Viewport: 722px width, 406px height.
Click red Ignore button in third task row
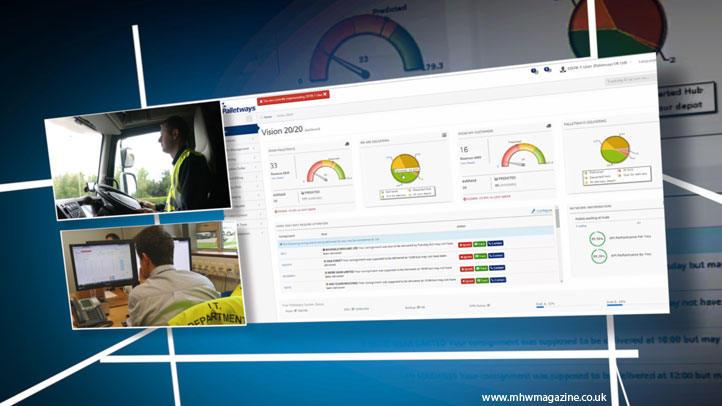(467, 269)
